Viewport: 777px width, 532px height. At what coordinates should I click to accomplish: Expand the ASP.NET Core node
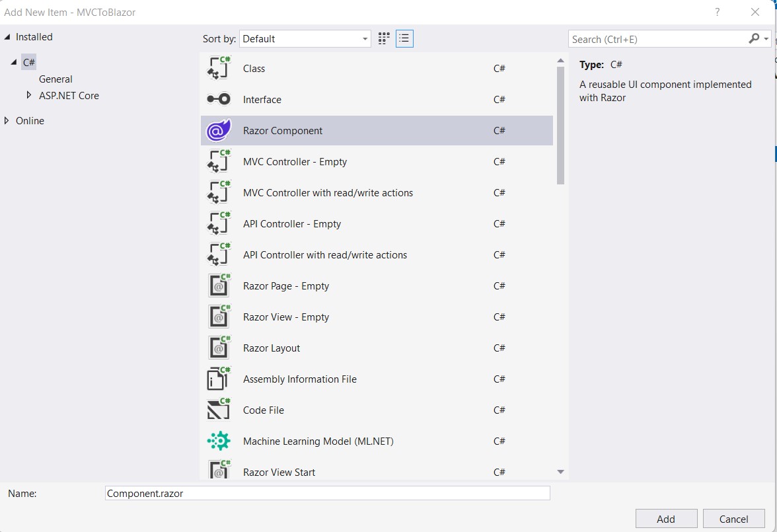[29, 95]
